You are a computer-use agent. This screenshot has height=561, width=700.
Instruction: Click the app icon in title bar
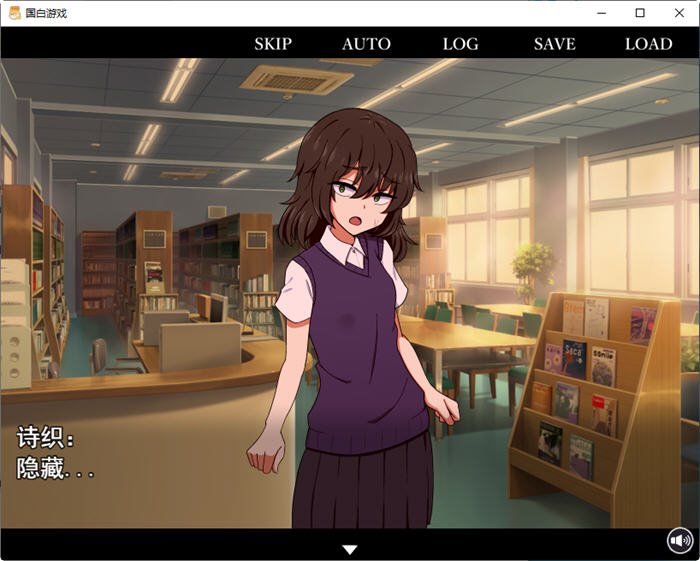tap(14, 13)
